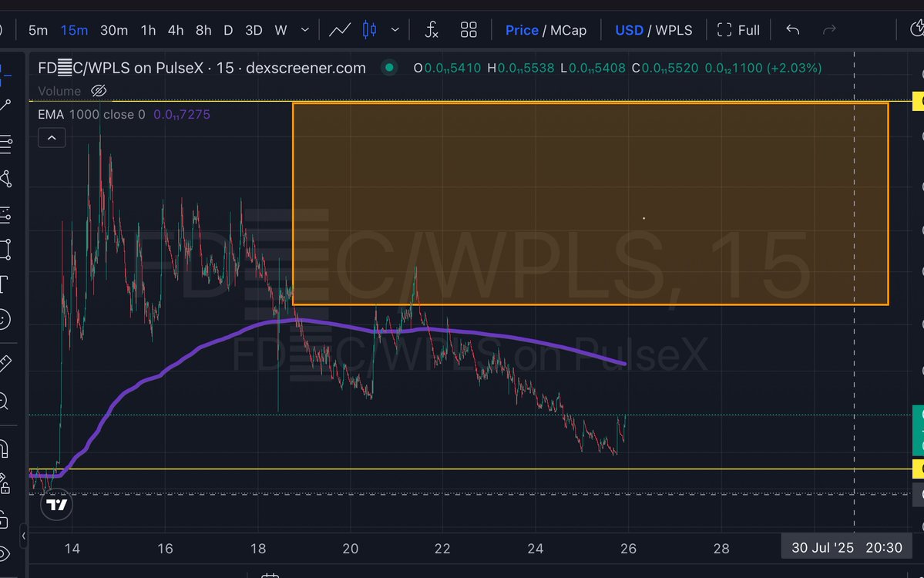Screen dimensions: 924x578
Task: Click the 26 date axis label
Action: (x=628, y=549)
